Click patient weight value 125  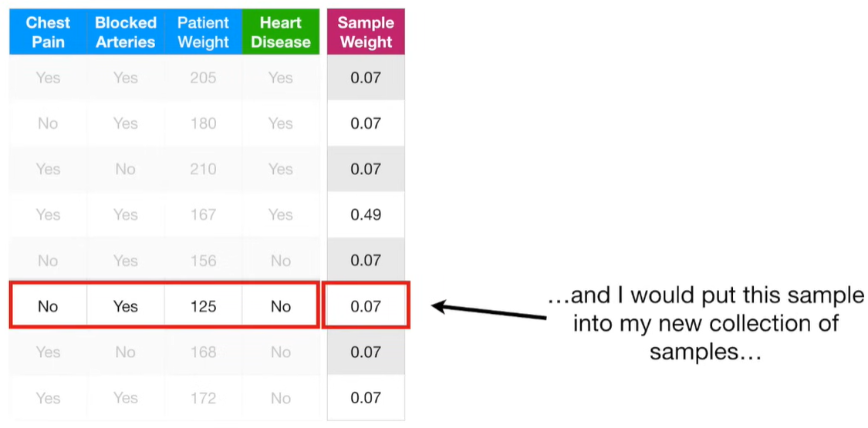203,306
